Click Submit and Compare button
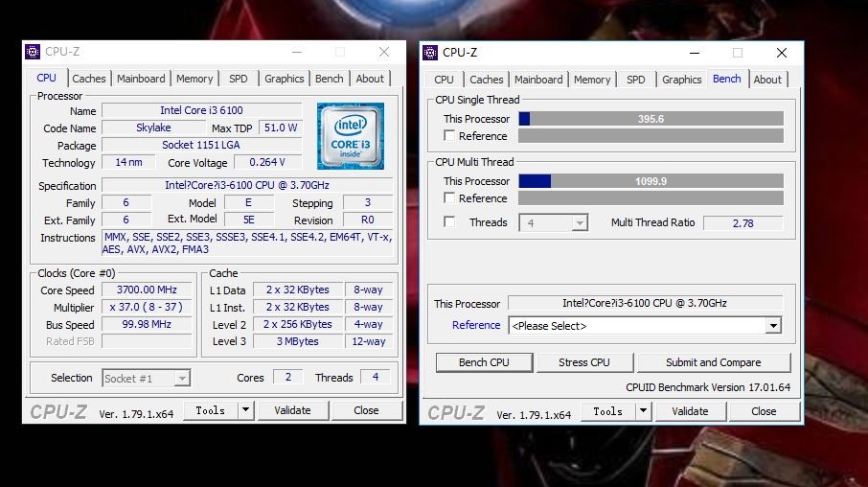 [x=714, y=362]
